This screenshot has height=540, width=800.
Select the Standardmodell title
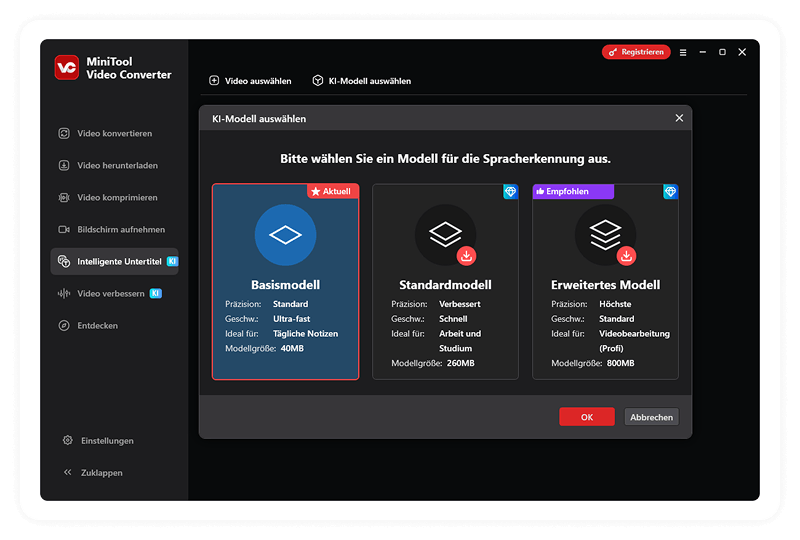(445, 285)
